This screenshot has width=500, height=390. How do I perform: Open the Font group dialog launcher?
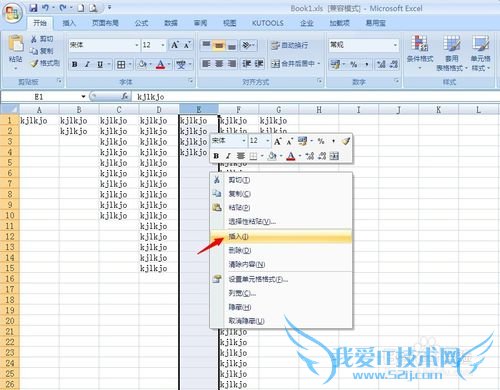(x=191, y=81)
